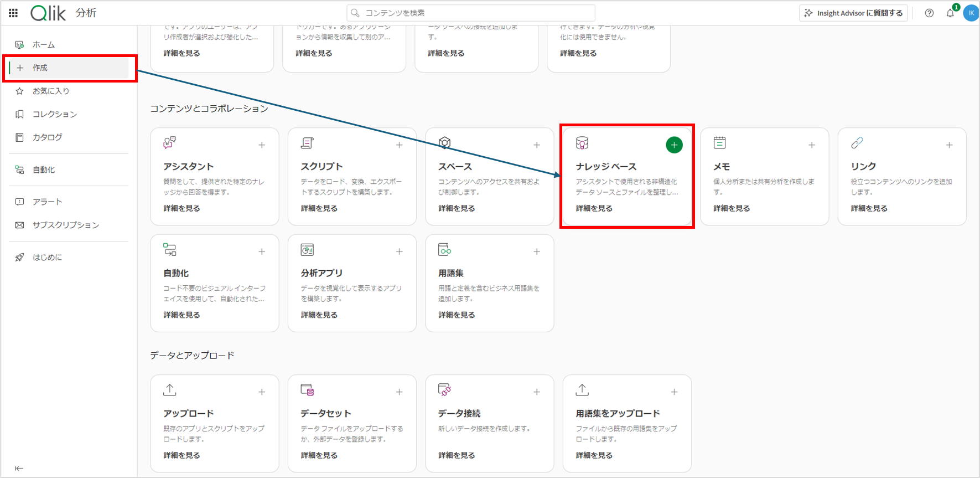The height and width of the screenshot is (478, 980).
Task: Collapse the left sidebar navigation
Action: tap(19, 469)
